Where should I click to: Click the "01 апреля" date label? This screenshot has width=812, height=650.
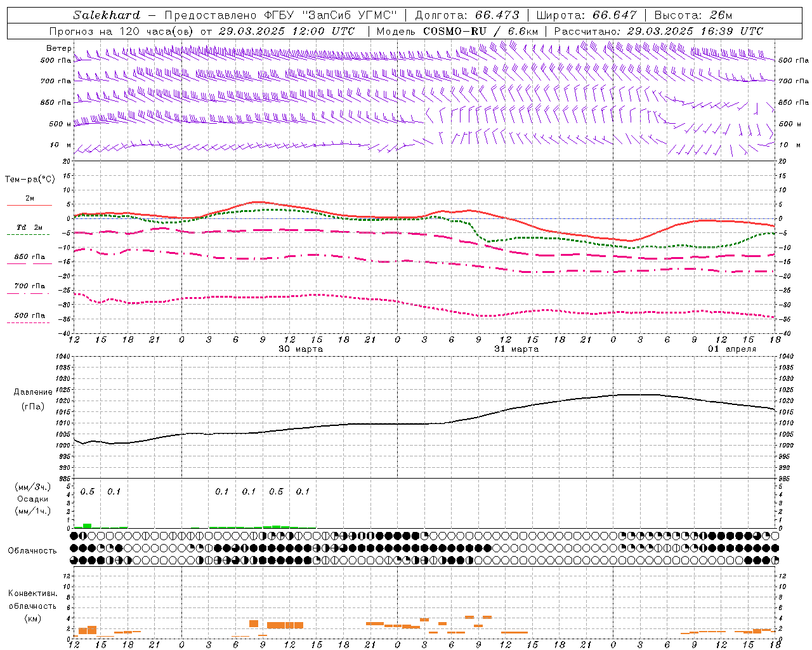pyautogui.click(x=732, y=349)
